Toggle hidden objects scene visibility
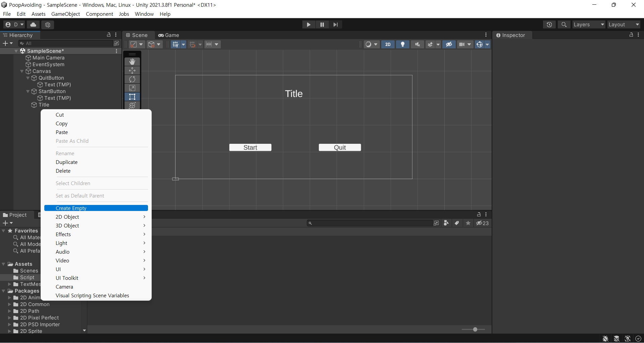This screenshot has width=644, height=343. coord(449,44)
